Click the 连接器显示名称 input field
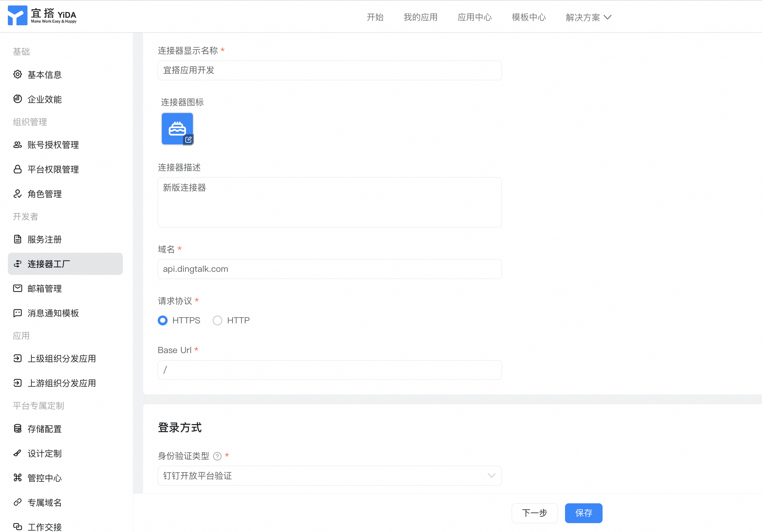 pos(329,70)
